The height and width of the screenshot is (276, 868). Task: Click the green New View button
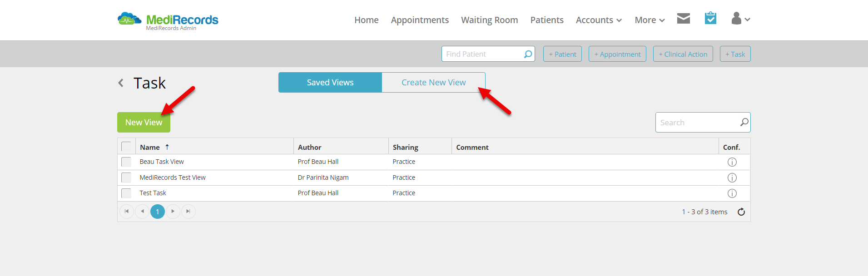tap(144, 123)
